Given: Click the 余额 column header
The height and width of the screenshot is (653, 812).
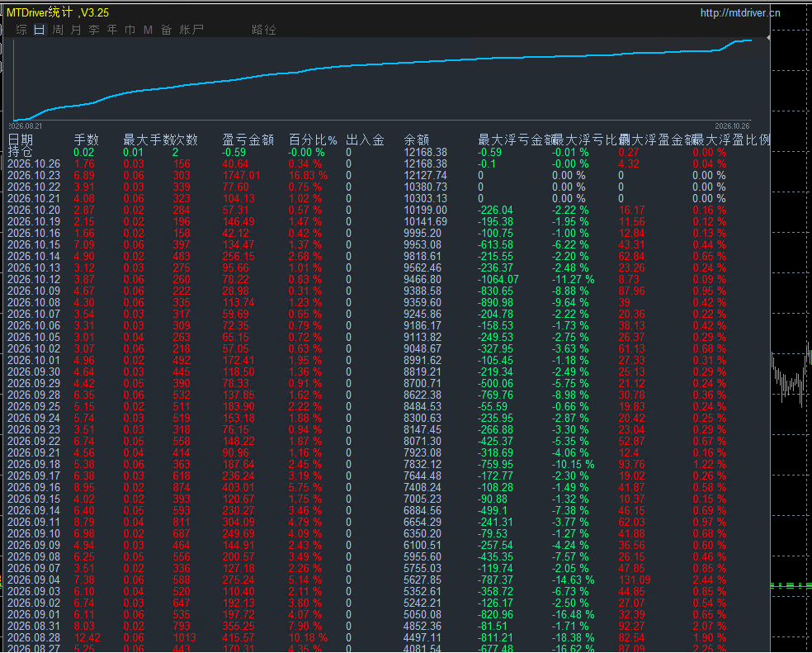Looking at the screenshot, I should pos(417,140).
